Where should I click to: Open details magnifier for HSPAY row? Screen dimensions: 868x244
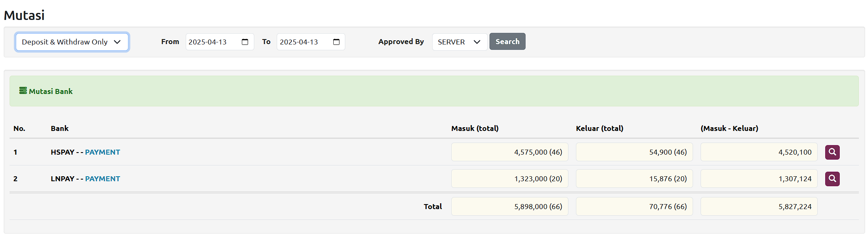point(832,152)
